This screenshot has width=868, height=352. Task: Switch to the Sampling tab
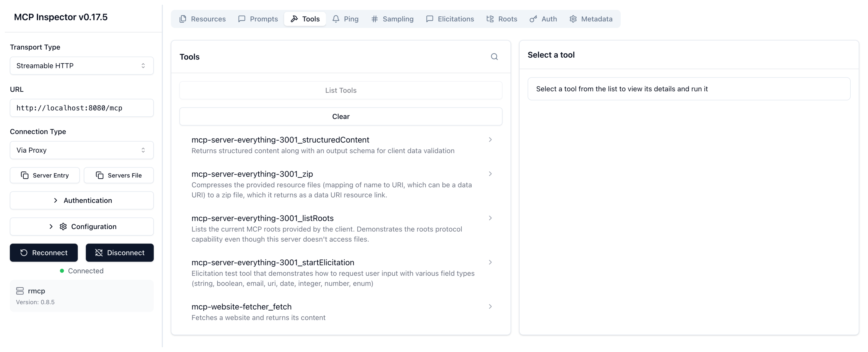pyautogui.click(x=392, y=19)
